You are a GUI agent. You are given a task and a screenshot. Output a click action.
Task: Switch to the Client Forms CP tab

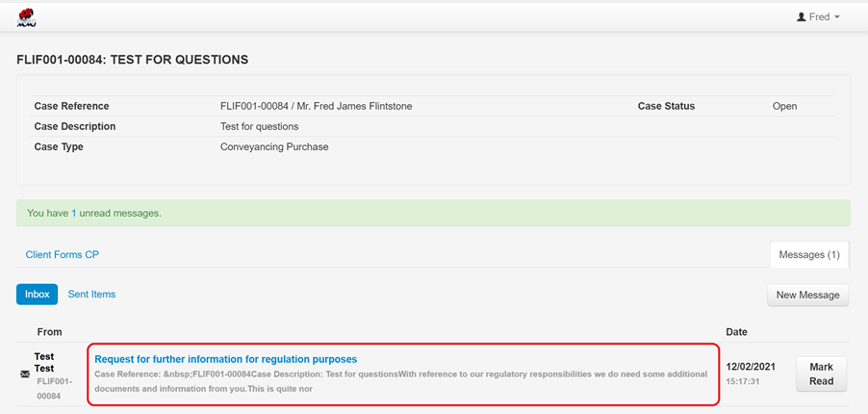(63, 255)
